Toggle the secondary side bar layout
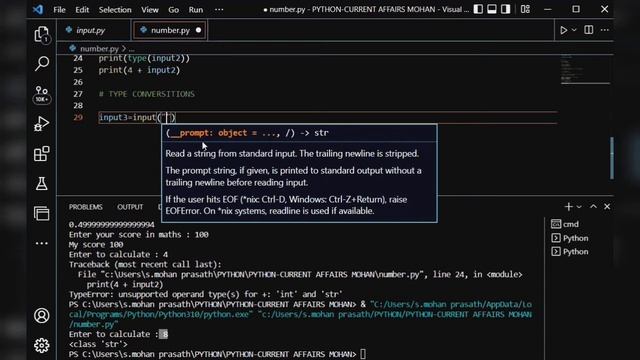The width and height of the screenshot is (640, 360). pyautogui.click(x=505, y=9)
